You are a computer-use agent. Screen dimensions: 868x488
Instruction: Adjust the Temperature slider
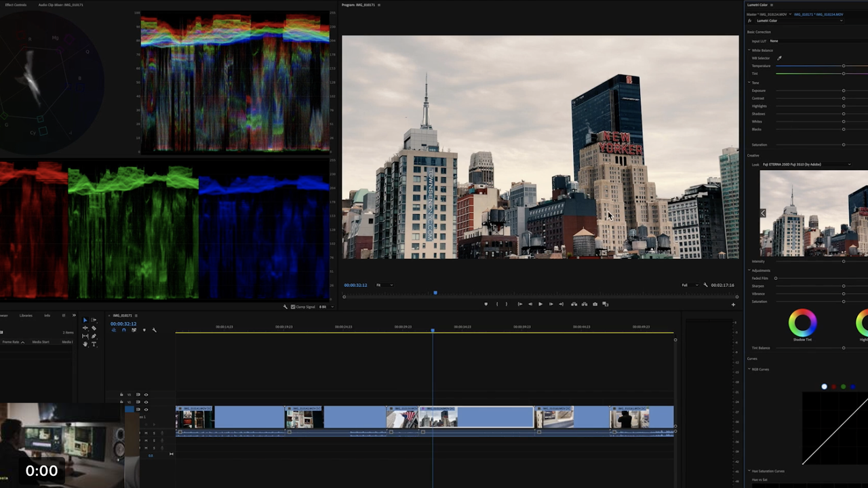[x=844, y=66]
